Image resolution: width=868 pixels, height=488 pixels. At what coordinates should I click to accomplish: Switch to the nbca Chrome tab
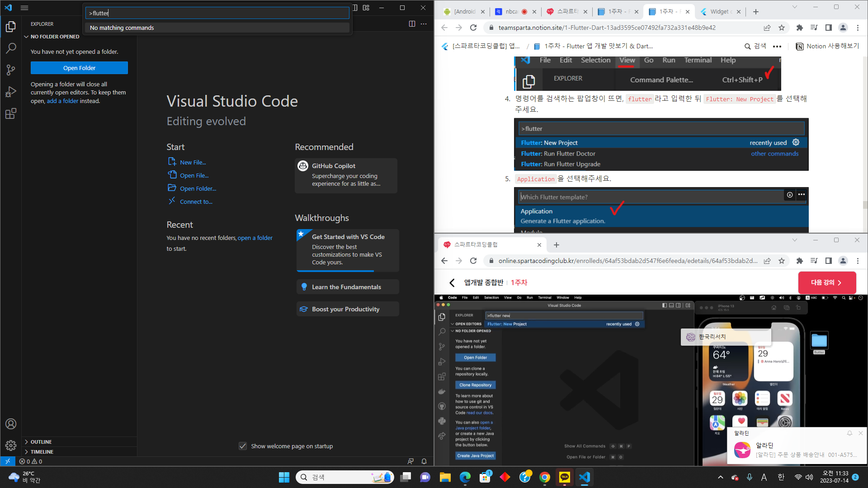515,12
